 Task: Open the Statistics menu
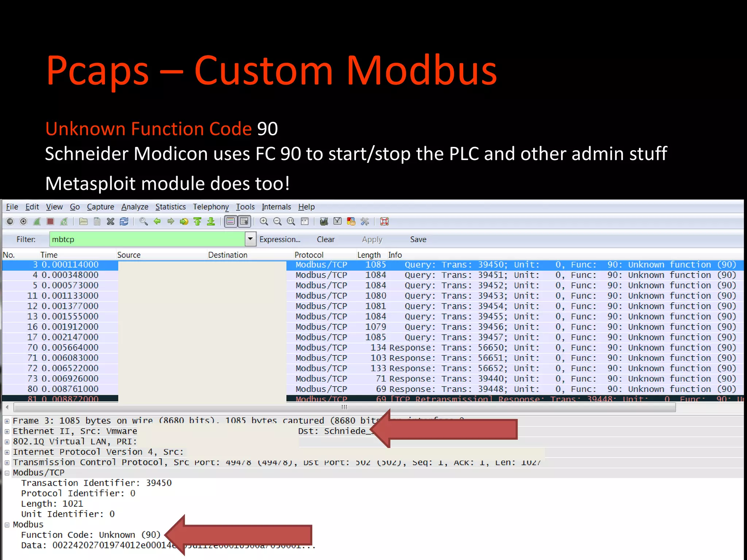coord(170,207)
